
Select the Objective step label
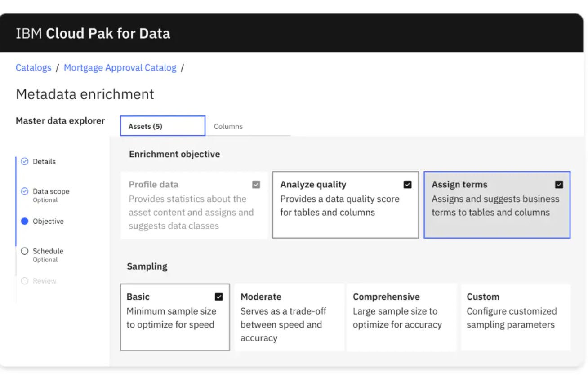click(x=48, y=221)
